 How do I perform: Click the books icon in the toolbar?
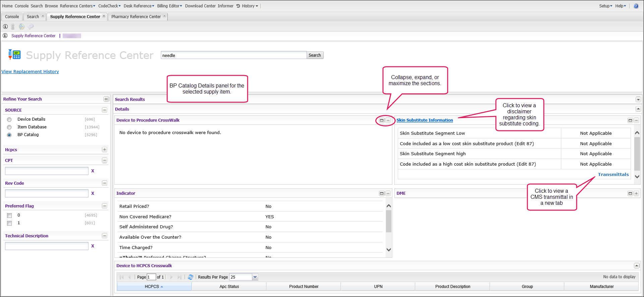pyautogui.click(x=13, y=27)
